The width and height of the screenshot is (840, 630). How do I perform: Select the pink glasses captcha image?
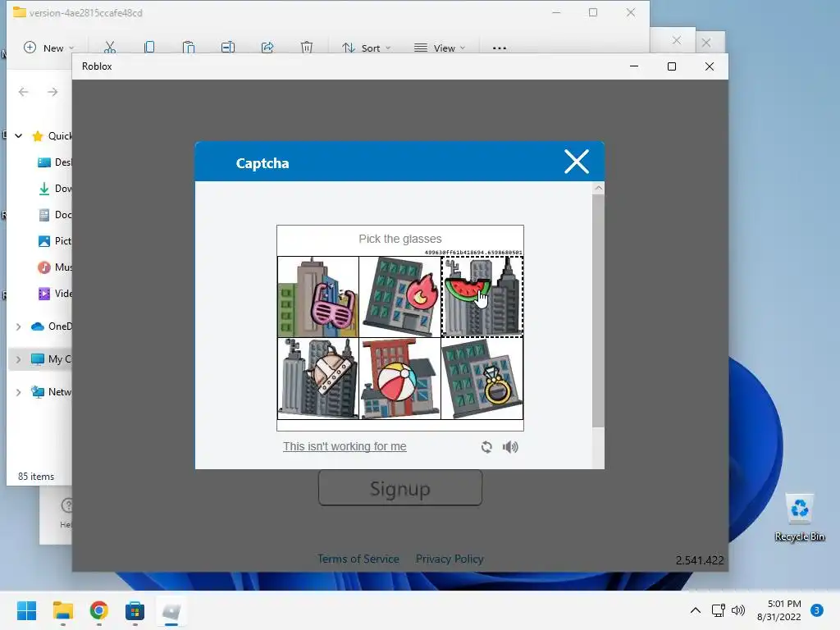tap(318, 297)
